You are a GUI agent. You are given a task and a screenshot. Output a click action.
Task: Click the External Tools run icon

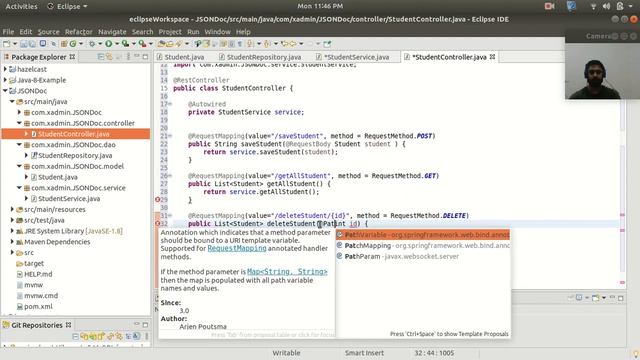point(142,44)
